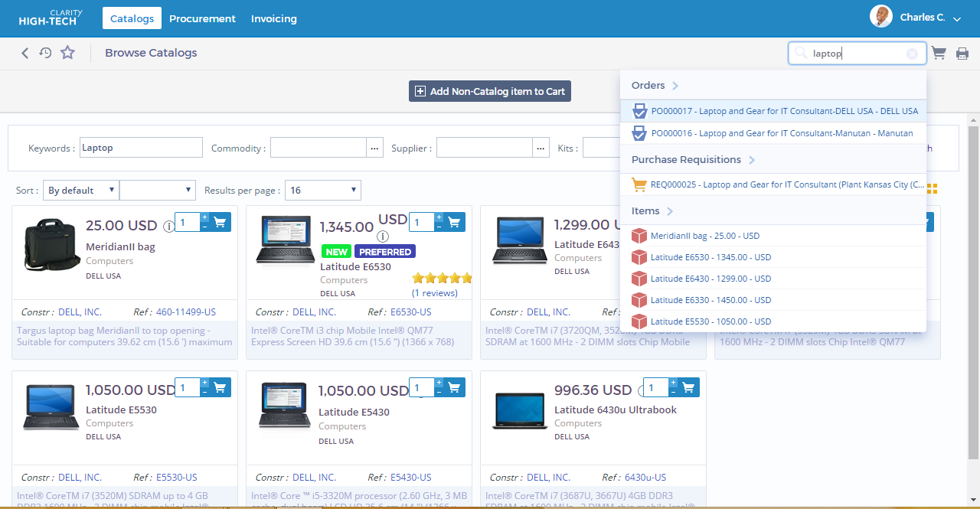Expand the Charles C. user menu arrow
This screenshot has height=509, width=980.
click(x=957, y=19)
